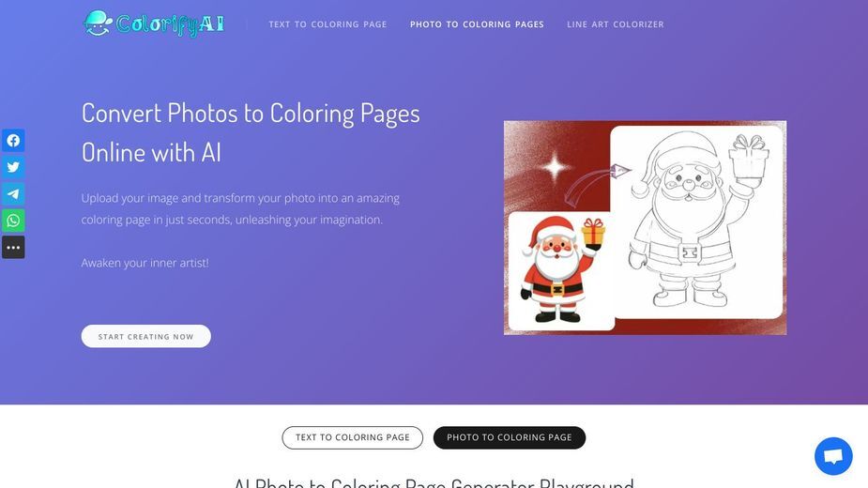The width and height of the screenshot is (868, 488).
Task: Click the ColorifyAI mascot logo icon
Action: pos(98,23)
